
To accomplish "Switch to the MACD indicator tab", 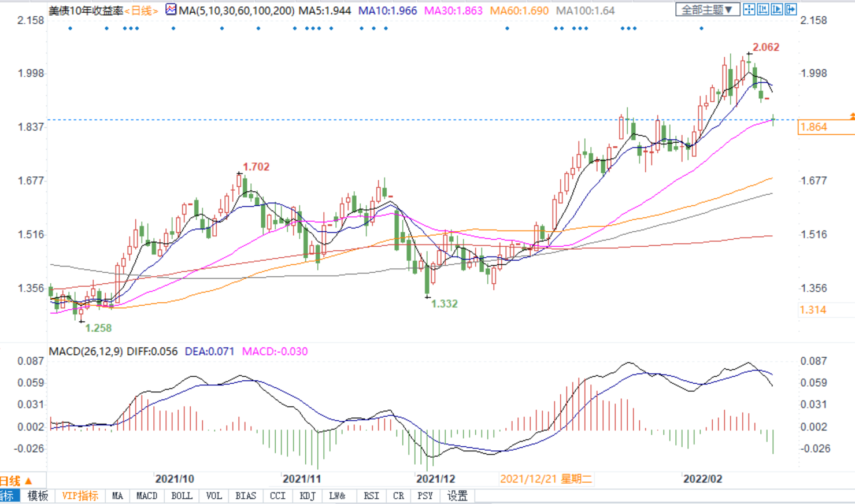I will tap(146, 496).
